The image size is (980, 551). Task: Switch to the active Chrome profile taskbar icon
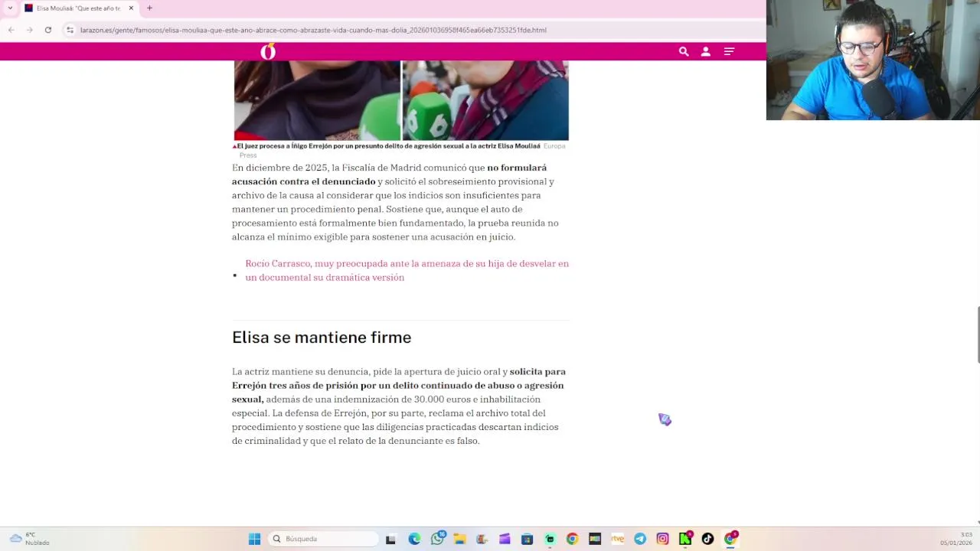(730, 539)
